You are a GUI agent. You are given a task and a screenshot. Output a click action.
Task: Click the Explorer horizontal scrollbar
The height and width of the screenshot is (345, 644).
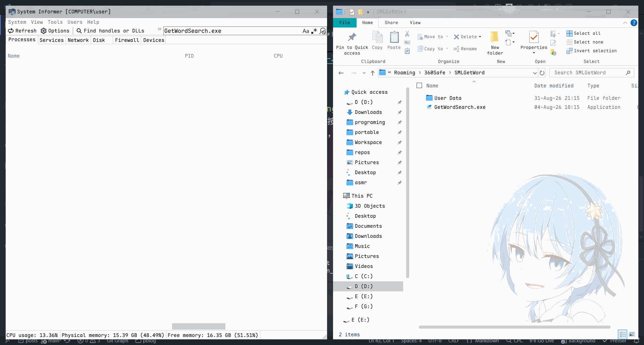515,327
